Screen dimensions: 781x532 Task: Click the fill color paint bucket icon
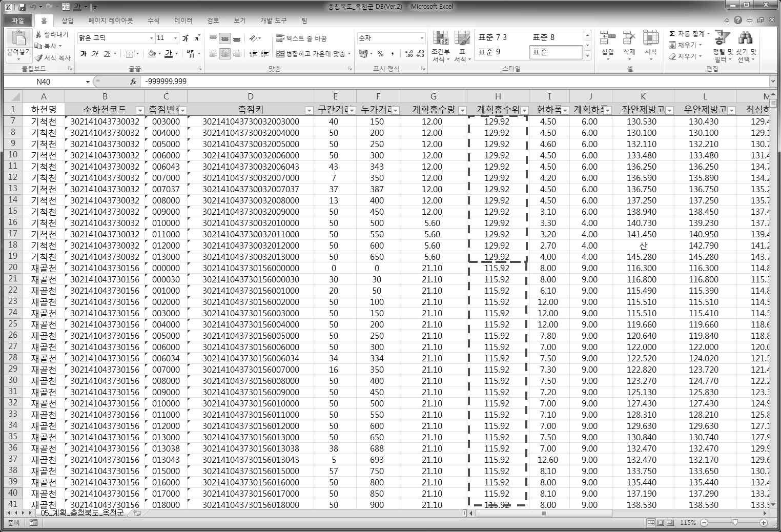pyautogui.click(x=152, y=53)
